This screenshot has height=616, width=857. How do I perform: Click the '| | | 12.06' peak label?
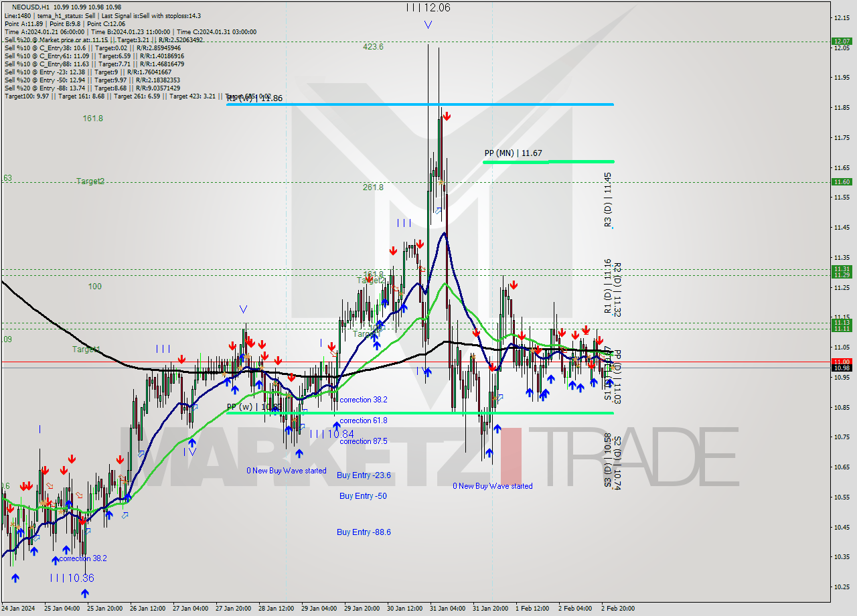pos(428,7)
